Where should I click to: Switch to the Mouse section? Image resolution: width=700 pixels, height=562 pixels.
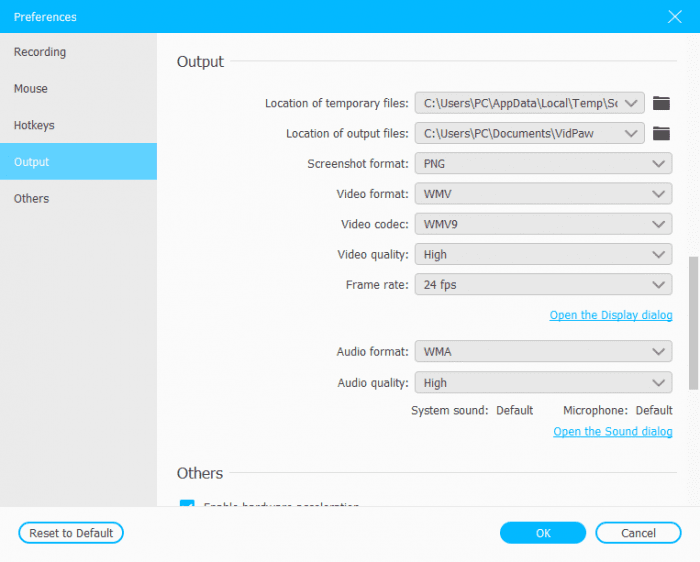[78, 88]
